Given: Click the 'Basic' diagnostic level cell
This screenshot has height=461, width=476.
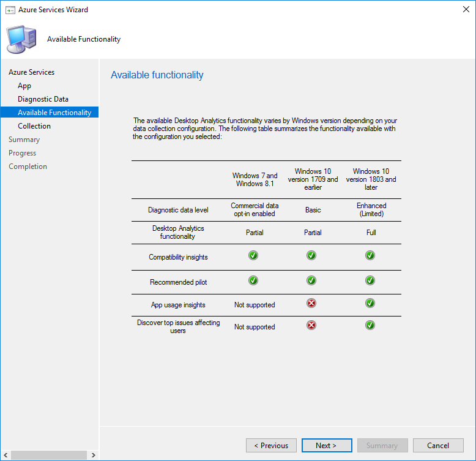Looking at the screenshot, I should (313, 210).
